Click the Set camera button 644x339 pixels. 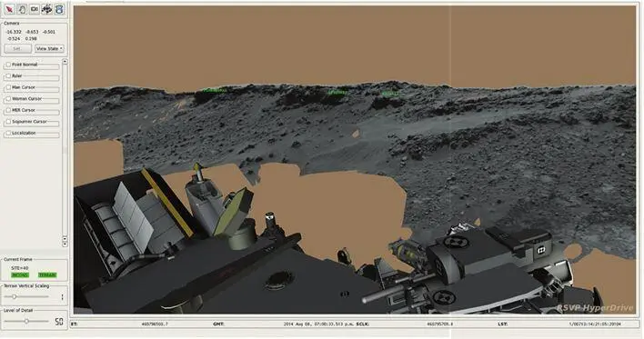(17, 48)
